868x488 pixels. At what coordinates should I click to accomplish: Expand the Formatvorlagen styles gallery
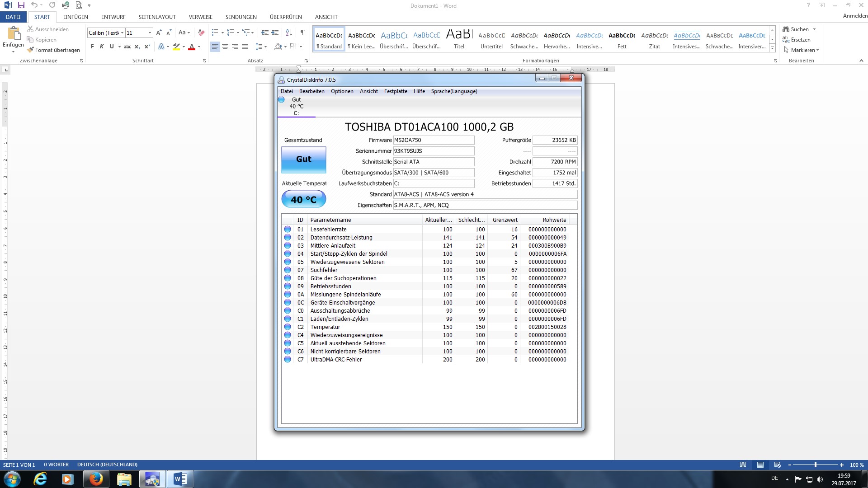[773, 48]
